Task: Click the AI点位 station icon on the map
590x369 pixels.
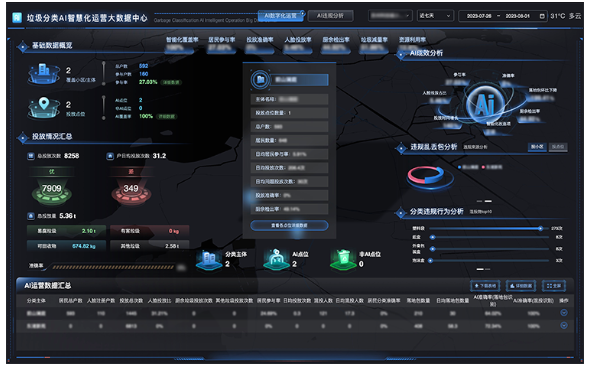Action: coord(276,259)
